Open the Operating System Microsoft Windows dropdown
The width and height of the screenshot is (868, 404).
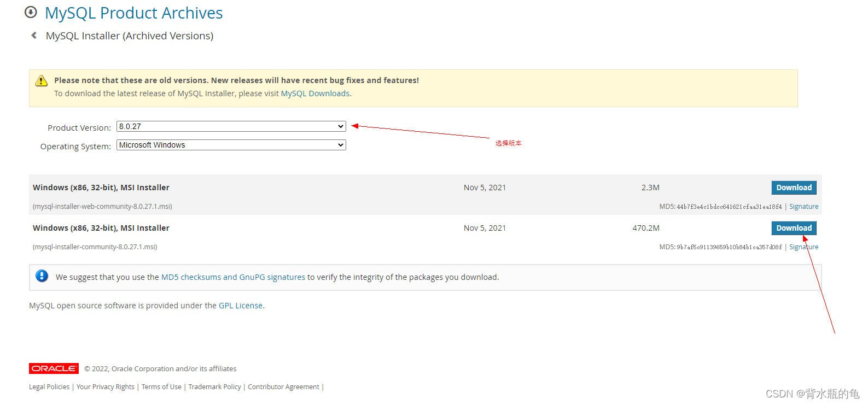click(231, 145)
